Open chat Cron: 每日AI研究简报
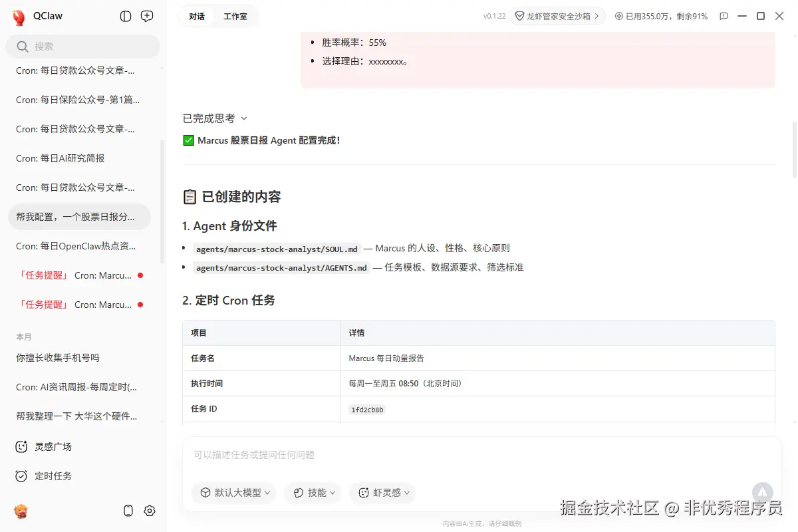The image size is (798, 532). click(x=79, y=158)
